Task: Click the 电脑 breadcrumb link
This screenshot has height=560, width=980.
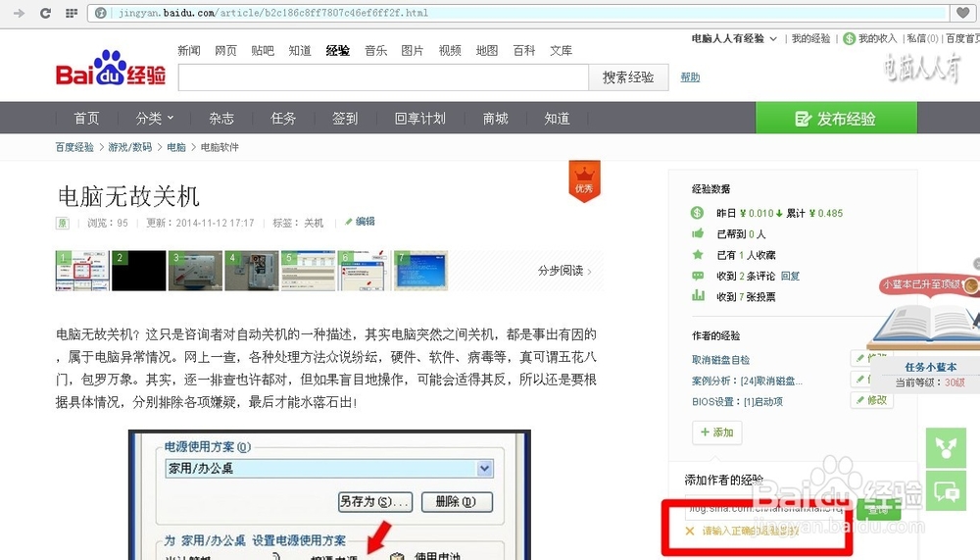Action: click(176, 147)
